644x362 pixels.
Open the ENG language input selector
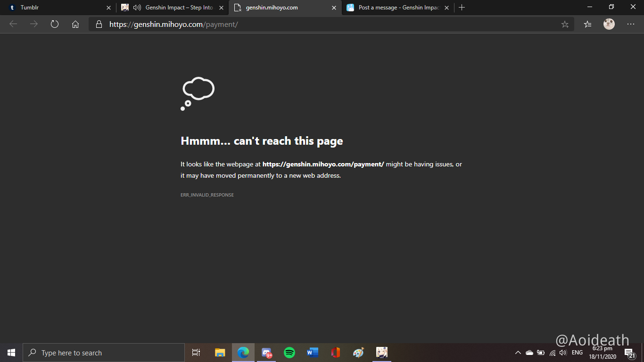pos(577,353)
